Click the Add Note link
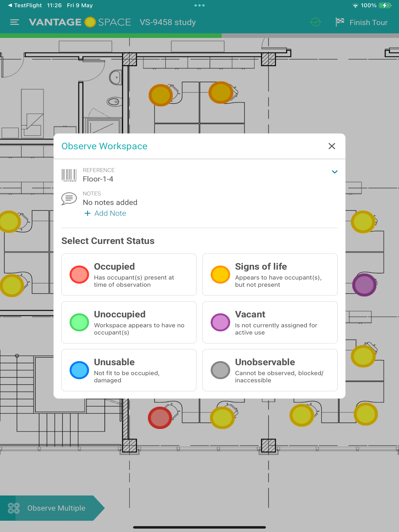 pyautogui.click(x=106, y=213)
